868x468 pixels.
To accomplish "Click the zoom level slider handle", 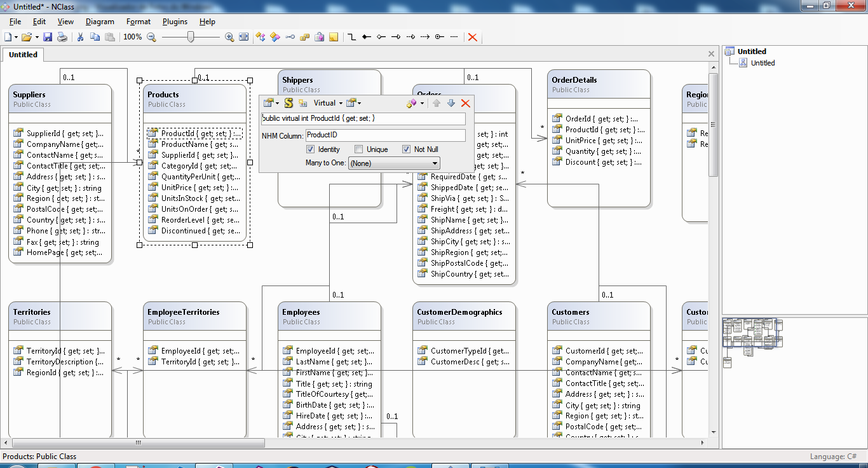I will coord(191,37).
